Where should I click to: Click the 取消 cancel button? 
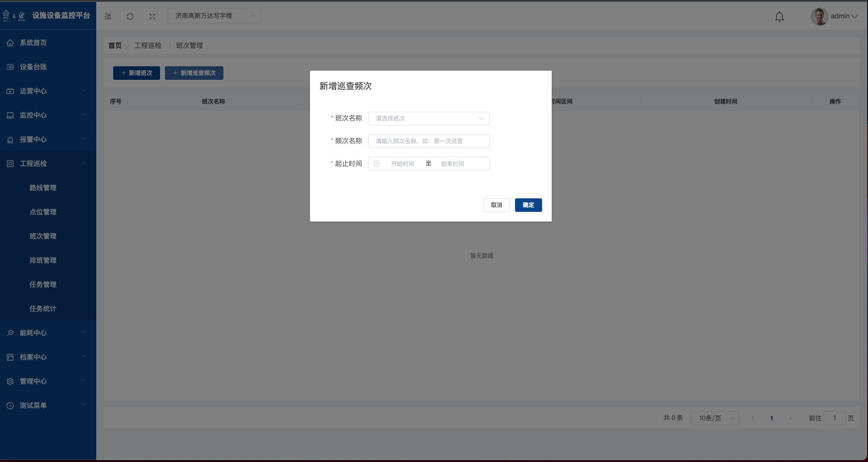tap(496, 205)
